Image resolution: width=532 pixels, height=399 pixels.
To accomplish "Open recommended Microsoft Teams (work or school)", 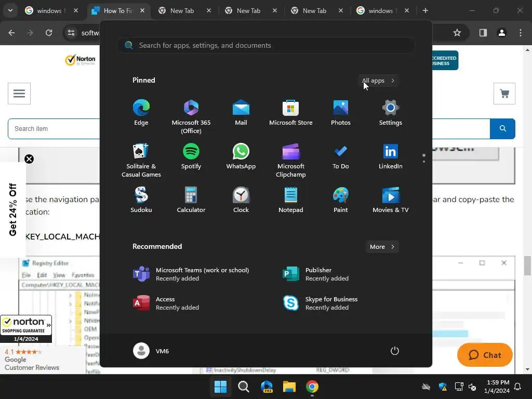I will tap(191, 274).
